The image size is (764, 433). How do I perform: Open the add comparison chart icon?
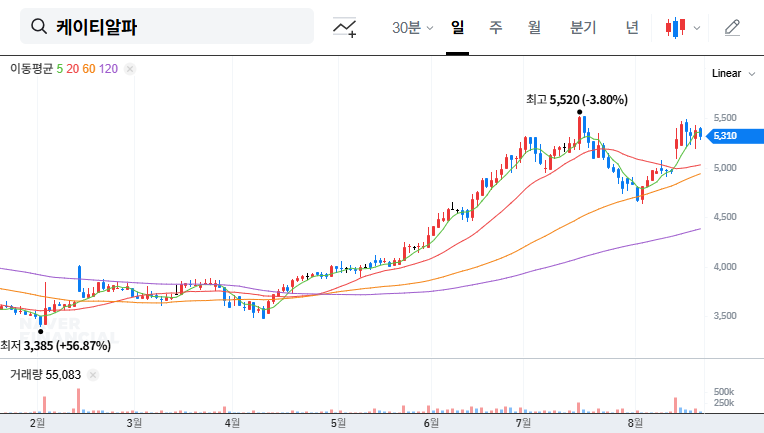[x=345, y=27]
